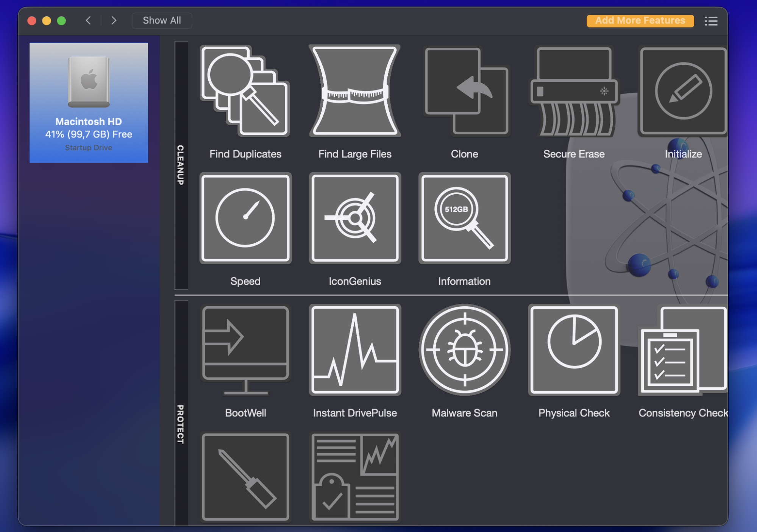This screenshot has height=532, width=757.
Task: Open the screwdriver repair tool icon
Action: (x=245, y=477)
